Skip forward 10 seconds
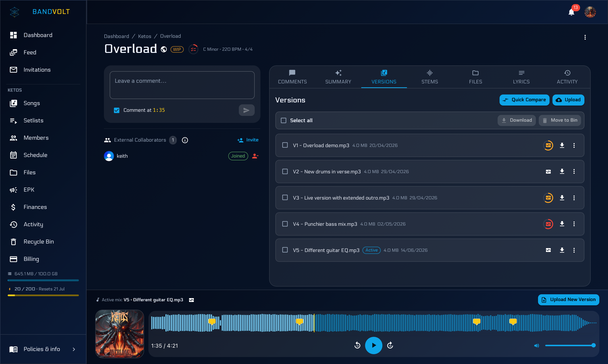The image size is (608, 364). click(x=390, y=345)
